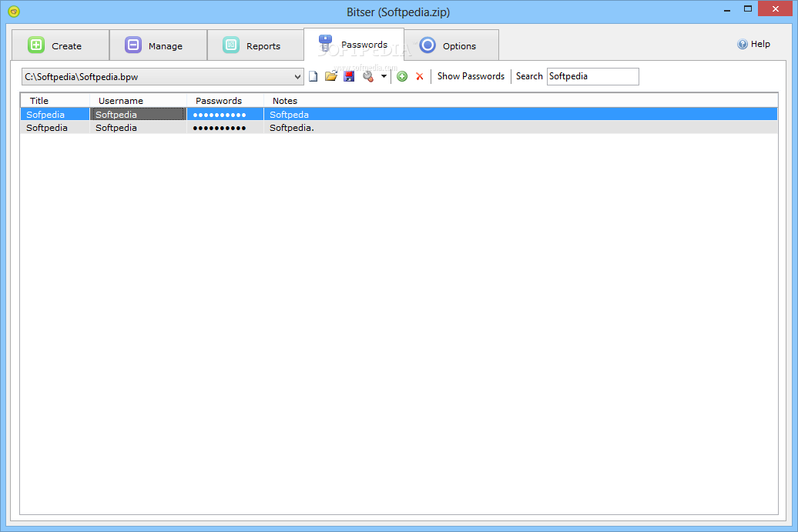Screen dimensions: 798x532
Task: Expand the key tools dropdown arrow
Action: pos(384,76)
